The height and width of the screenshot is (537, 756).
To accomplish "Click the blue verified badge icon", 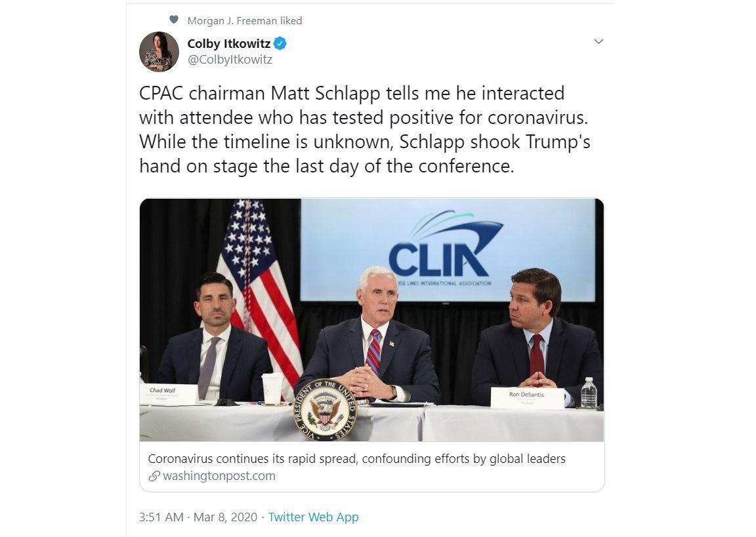I will coord(280,44).
